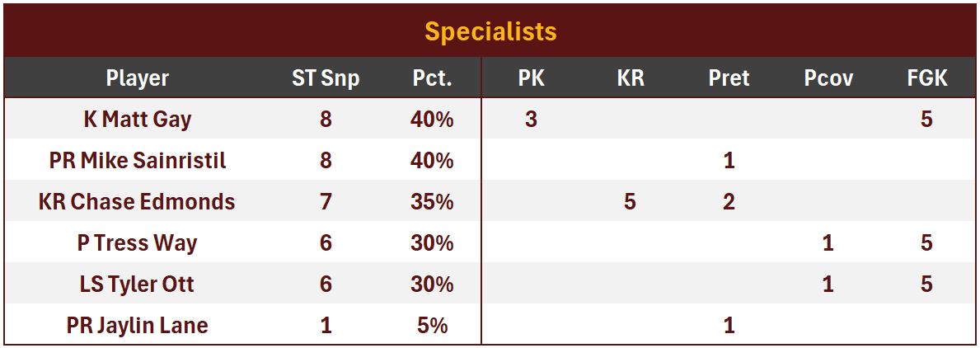This screenshot has height=348, width=980.
Task: Click the Pret column header
Action: pos(729,78)
